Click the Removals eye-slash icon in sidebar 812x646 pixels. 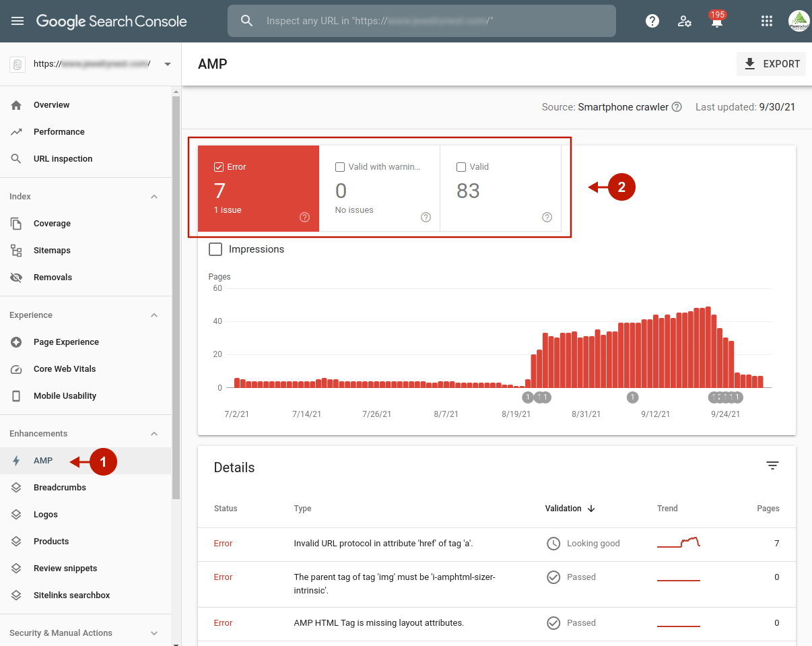15,277
